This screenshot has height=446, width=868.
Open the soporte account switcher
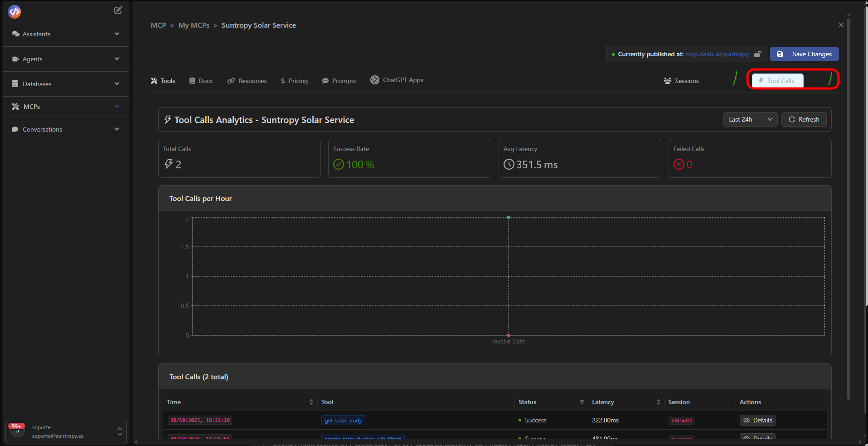coord(66,431)
